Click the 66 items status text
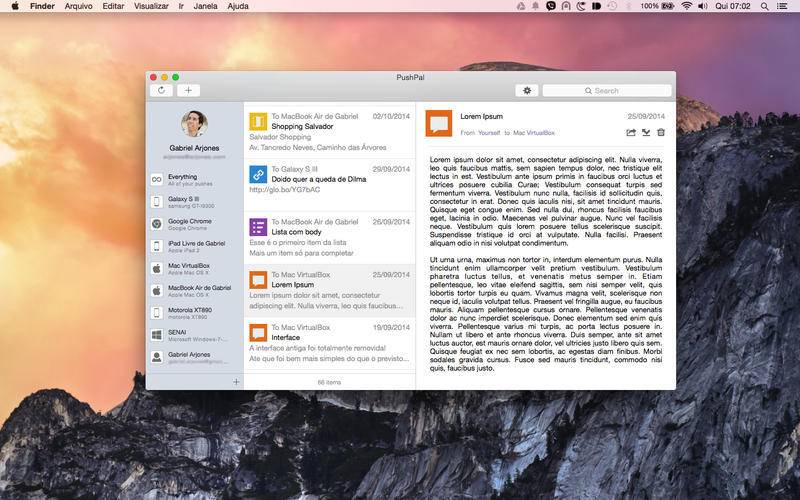Screen dimensions: 800x500 329,382
